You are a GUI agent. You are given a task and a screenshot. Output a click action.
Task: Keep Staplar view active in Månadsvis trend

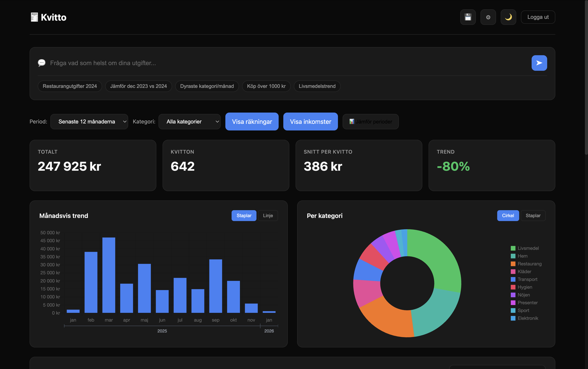pyautogui.click(x=244, y=215)
